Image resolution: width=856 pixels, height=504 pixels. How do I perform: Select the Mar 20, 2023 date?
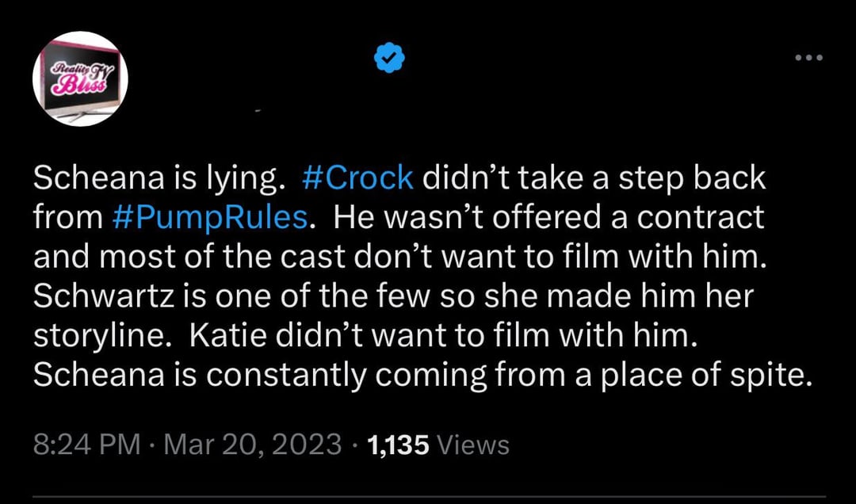[253, 444]
